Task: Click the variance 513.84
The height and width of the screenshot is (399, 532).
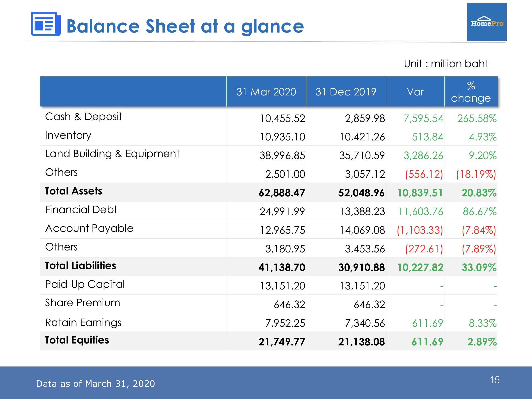Action: pyautogui.click(x=428, y=137)
